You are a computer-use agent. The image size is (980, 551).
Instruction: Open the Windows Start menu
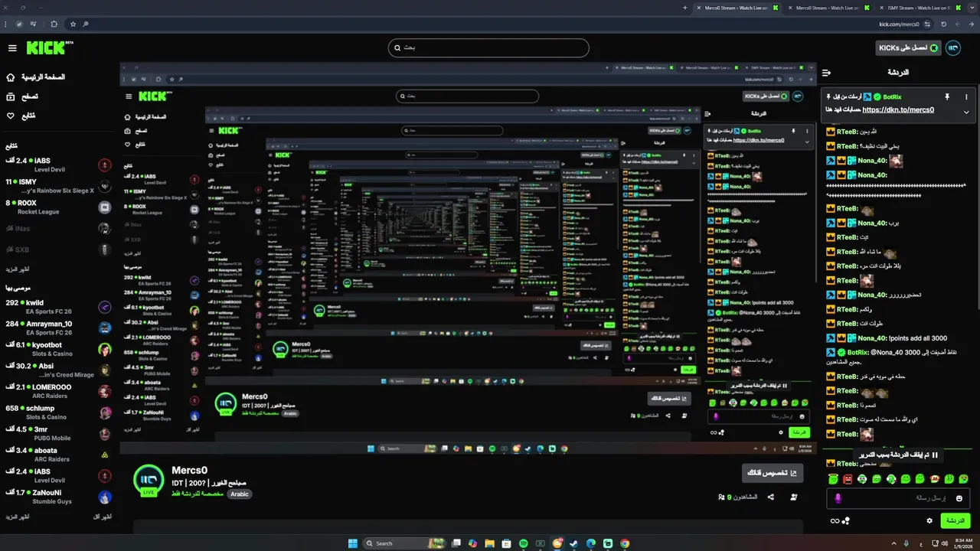pos(353,543)
